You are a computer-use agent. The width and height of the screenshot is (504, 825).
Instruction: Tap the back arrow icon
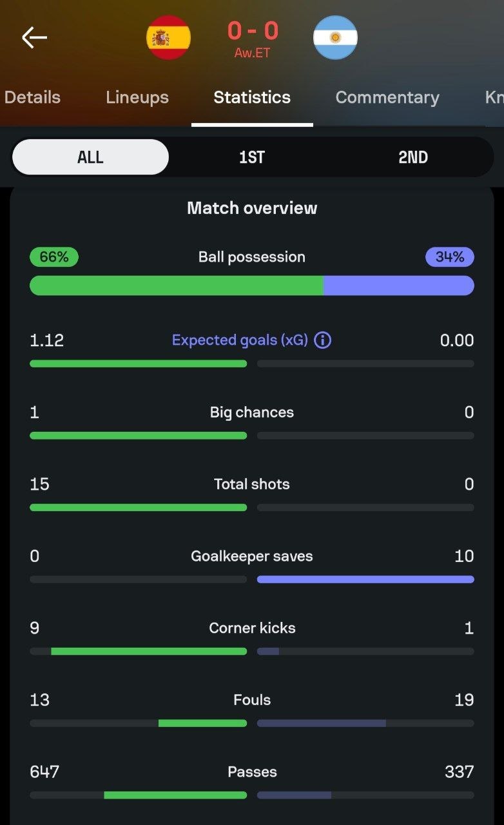pos(34,37)
